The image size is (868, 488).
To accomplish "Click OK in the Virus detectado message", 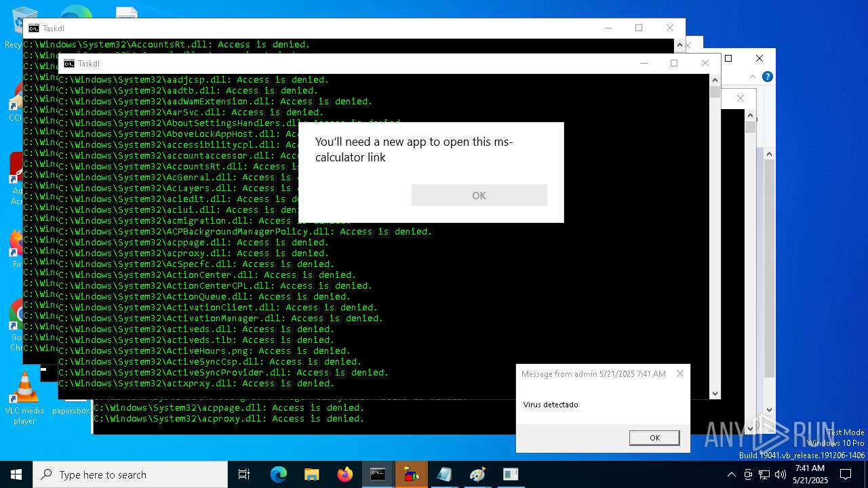I will coord(654,438).
